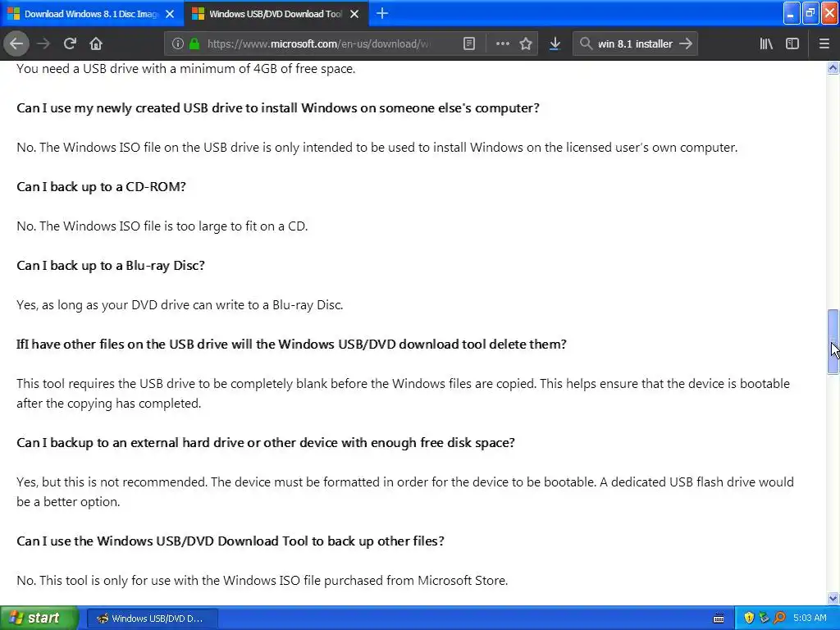Click the scrollbar down arrow
840x630 pixels.
(833, 598)
